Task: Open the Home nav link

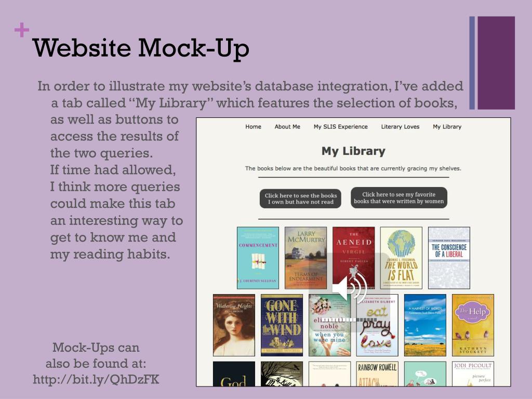Action: tap(253, 127)
